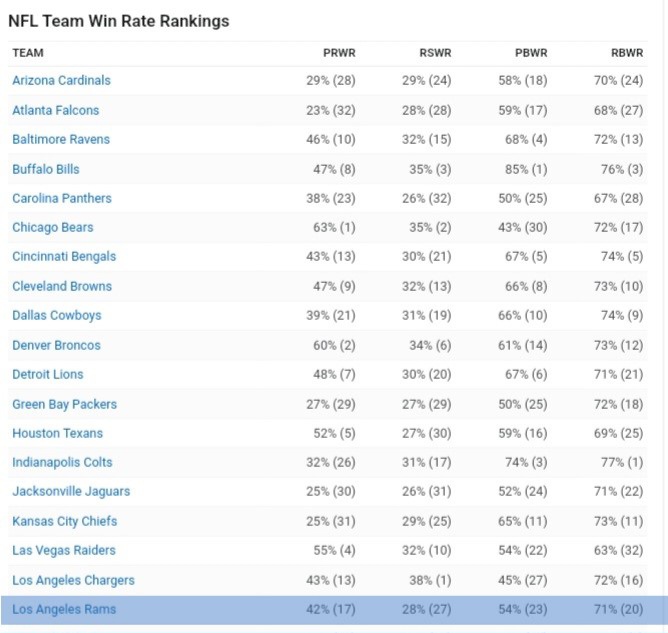This screenshot has width=668, height=633.
Task: Open the Green Bay Packers team link
Action: [x=64, y=404]
